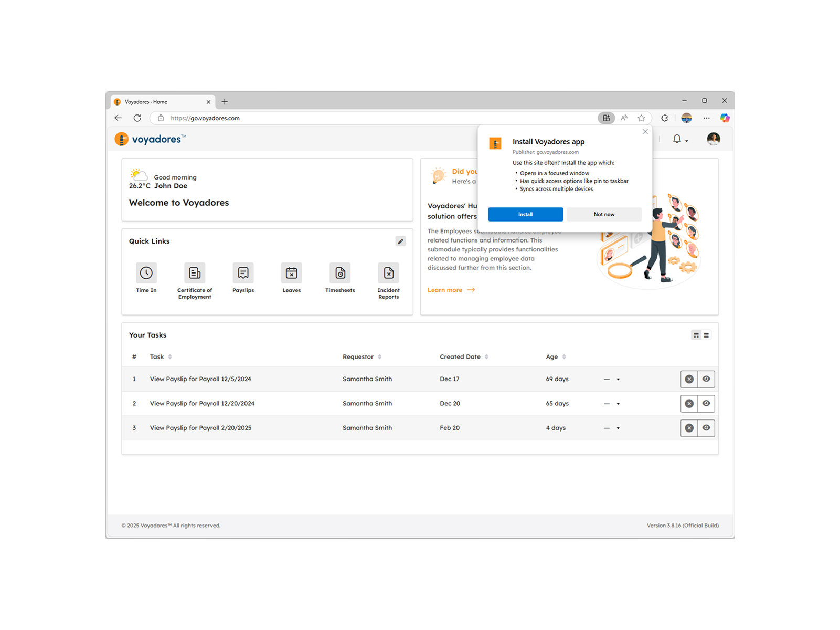Image resolution: width=840 pixels, height=630 pixels.
Task: Add page to favorites with star icon
Action: click(x=641, y=118)
